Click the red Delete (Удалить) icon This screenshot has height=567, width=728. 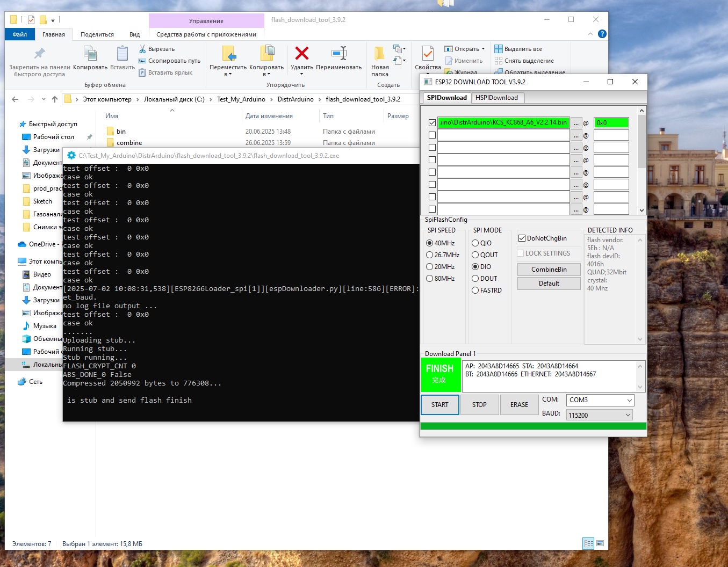click(x=302, y=54)
